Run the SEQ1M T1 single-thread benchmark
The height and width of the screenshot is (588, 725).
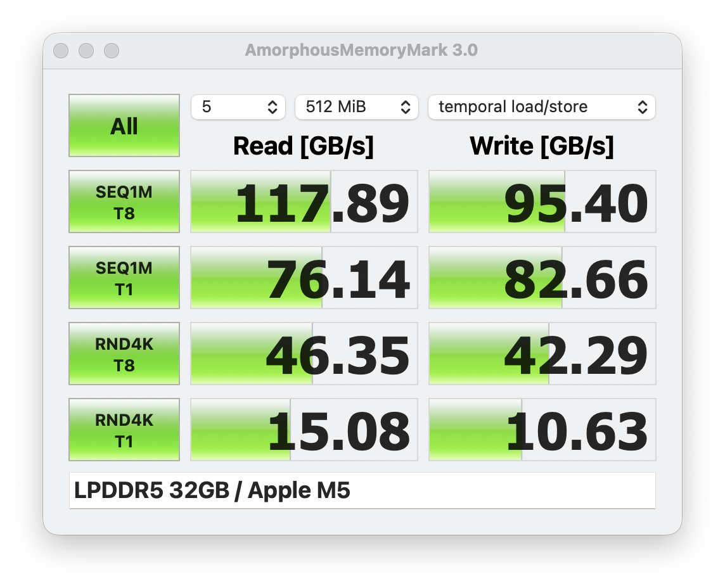tap(124, 278)
